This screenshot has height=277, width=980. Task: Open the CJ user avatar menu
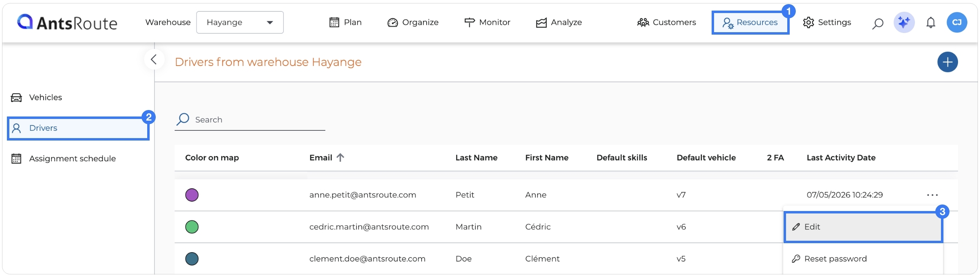[957, 22]
